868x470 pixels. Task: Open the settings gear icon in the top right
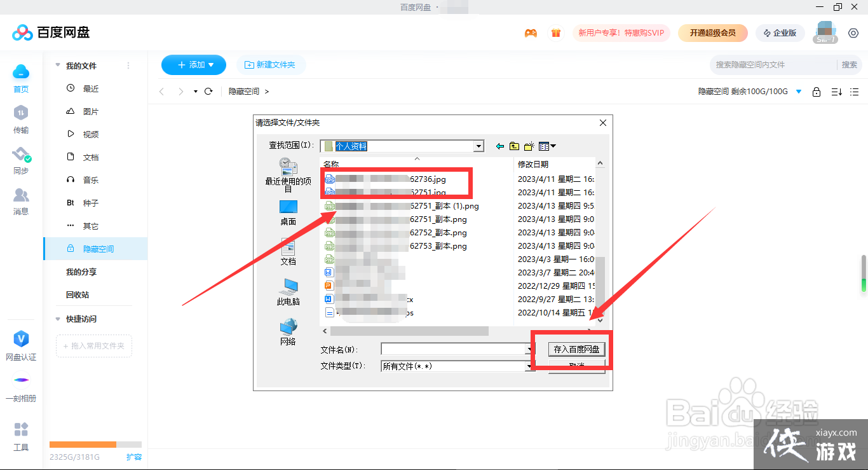853,33
